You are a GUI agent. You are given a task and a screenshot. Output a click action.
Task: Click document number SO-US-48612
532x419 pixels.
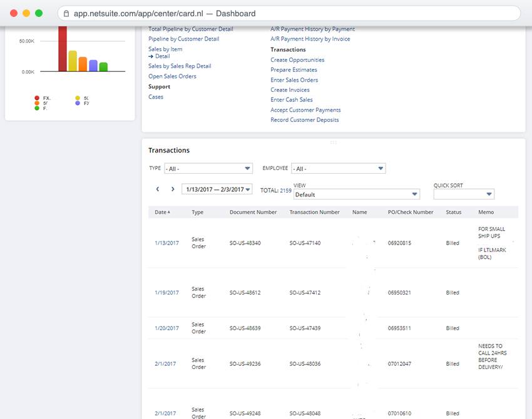point(245,293)
